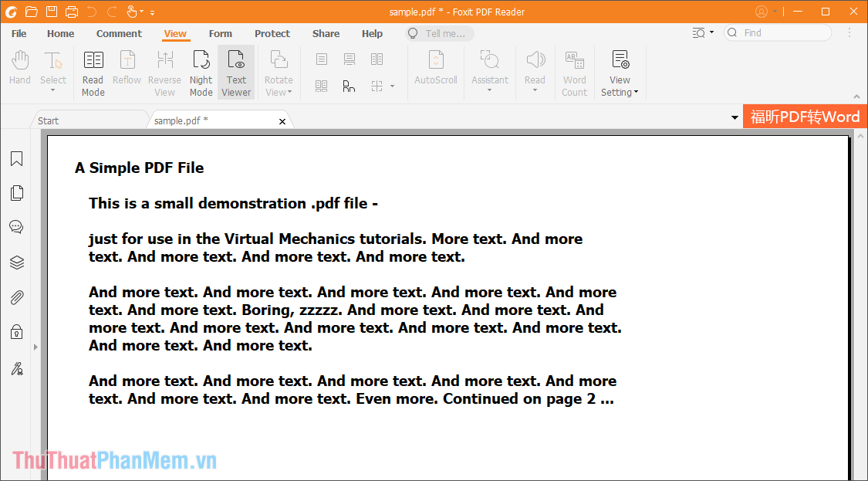Select the Hand tool
The width and height of the screenshot is (868, 481).
pyautogui.click(x=19, y=72)
